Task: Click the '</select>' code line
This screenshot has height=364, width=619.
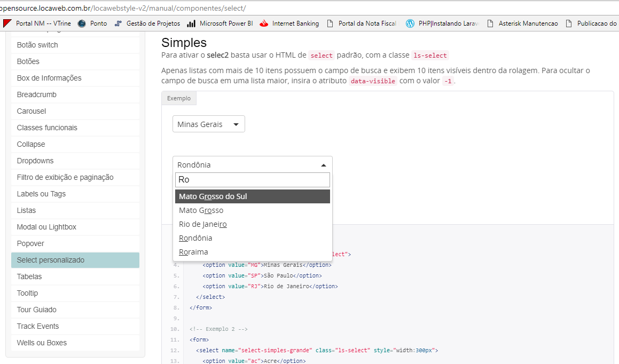Action: pos(210,297)
